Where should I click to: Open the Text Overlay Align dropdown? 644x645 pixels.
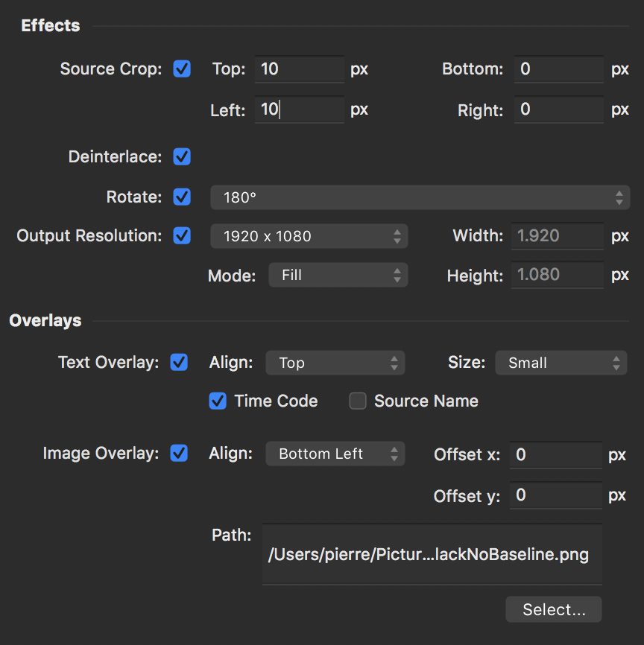tap(335, 363)
